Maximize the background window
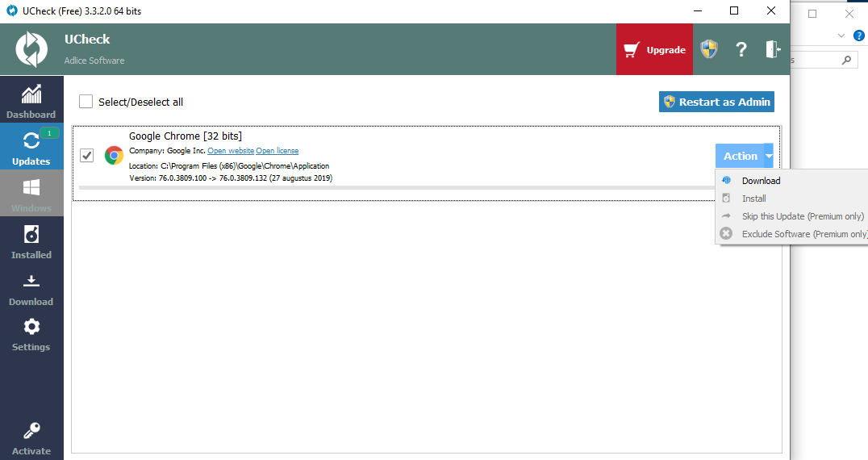This screenshot has height=460, width=868. tap(812, 14)
